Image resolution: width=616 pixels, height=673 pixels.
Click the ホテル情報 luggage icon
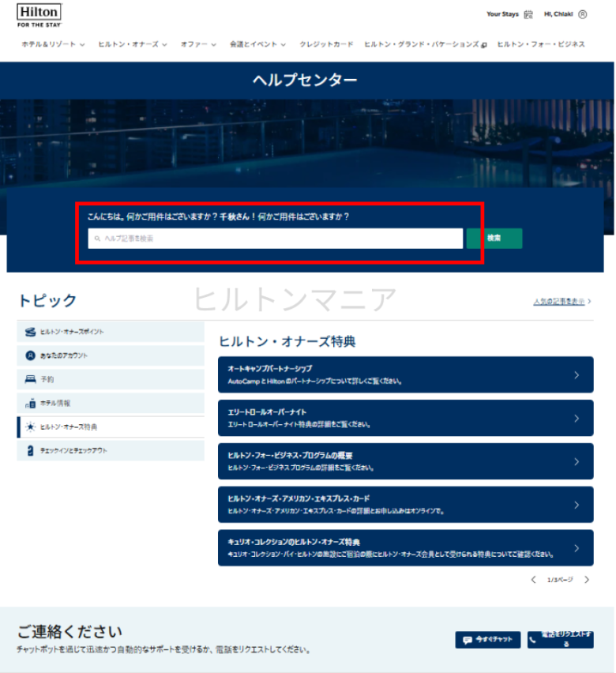(x=30, y=403)
